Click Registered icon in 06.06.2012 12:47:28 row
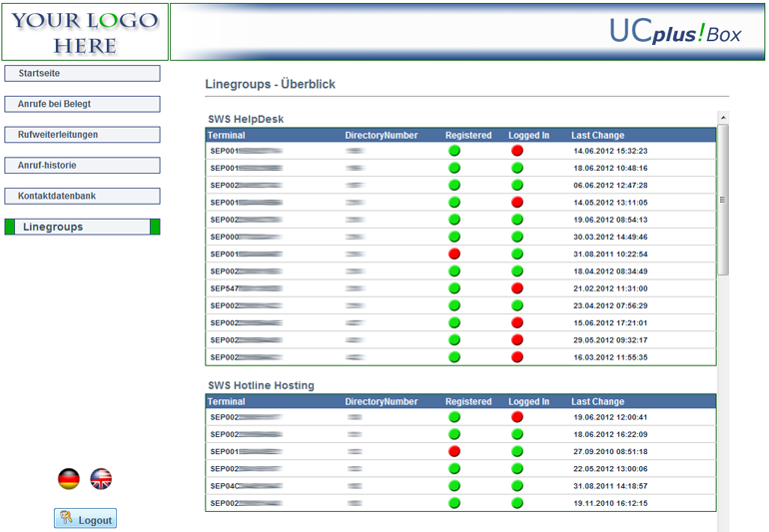The width and height of the screenshot is (769, 532). point(454,185)
